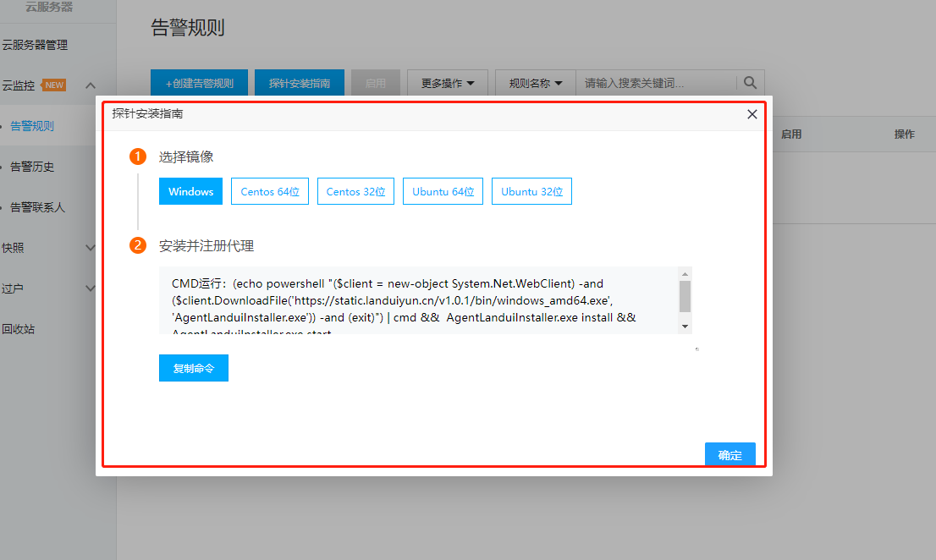Expand the 过户 sidebar section
This screenshot has width=936, height=560.
[x=91, y=288]
